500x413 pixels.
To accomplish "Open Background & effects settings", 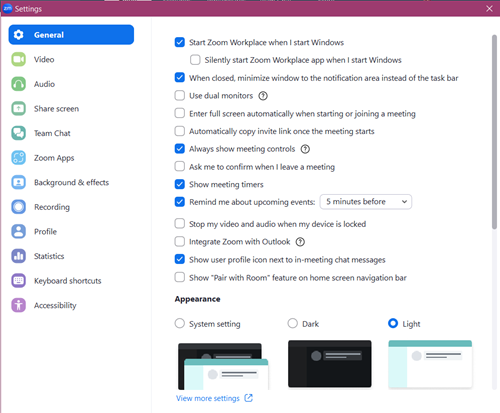I will 71,182.
